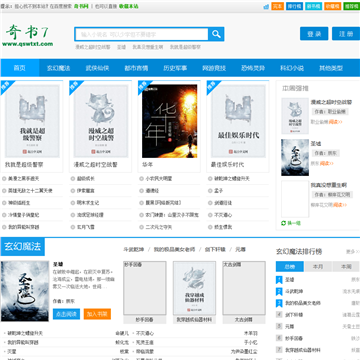
Task: Open the 都市言情 navigation category
Action: [x=136, y=68]
